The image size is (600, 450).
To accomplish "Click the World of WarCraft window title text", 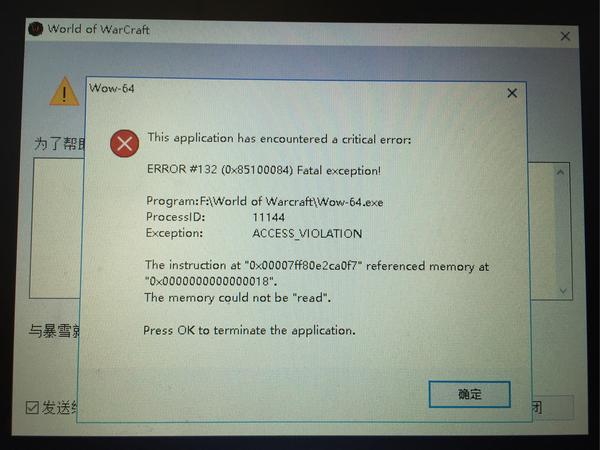I will point(98,29).
